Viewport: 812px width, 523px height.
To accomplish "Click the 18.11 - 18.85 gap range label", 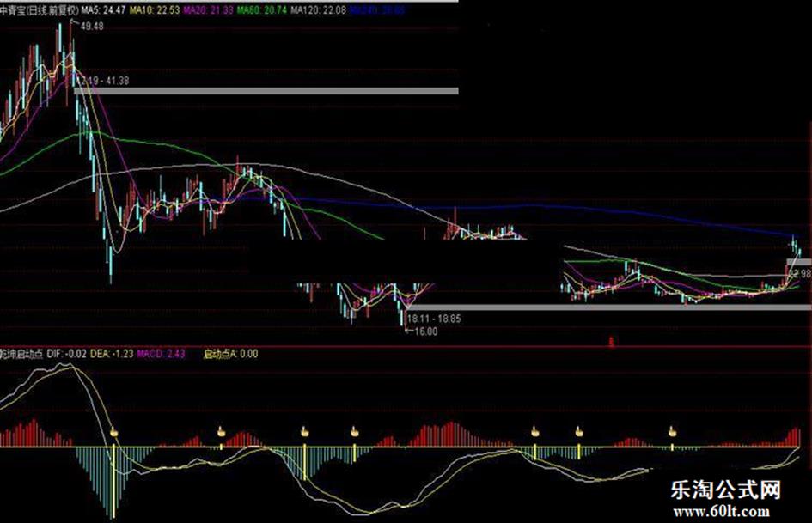I will click(x=434, y=319).
